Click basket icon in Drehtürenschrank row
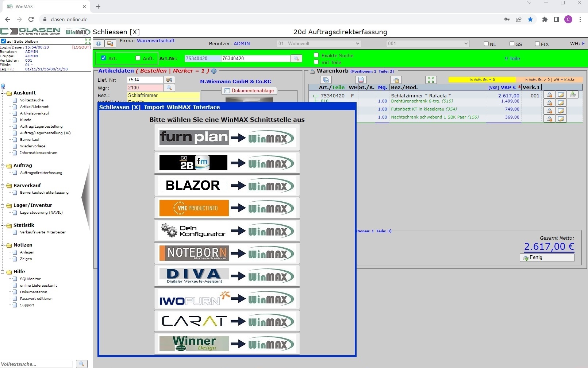The width and height of the screenshot is (588, 368). [549, 102]
